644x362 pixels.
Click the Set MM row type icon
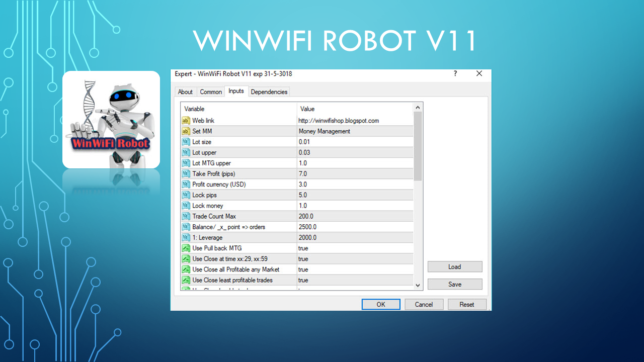[186, 131]
